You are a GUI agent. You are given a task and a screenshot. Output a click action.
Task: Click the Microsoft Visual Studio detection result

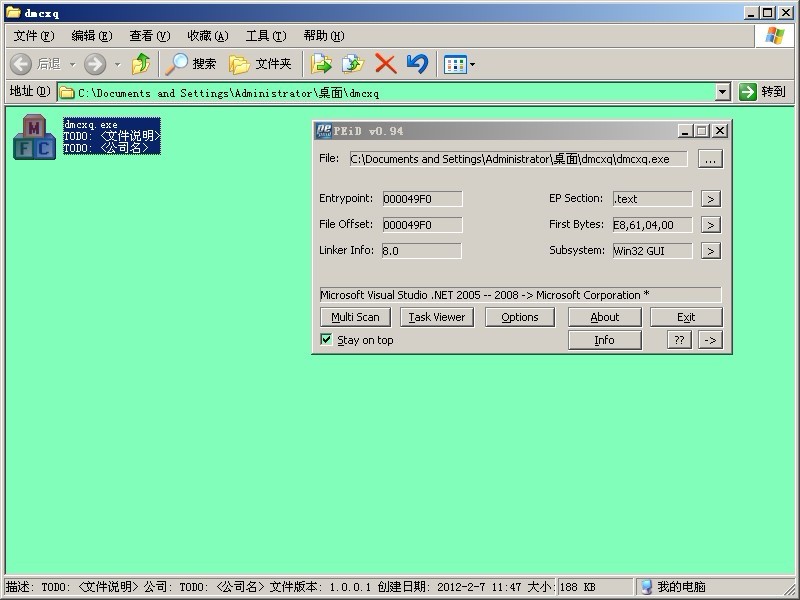(520, 295)
